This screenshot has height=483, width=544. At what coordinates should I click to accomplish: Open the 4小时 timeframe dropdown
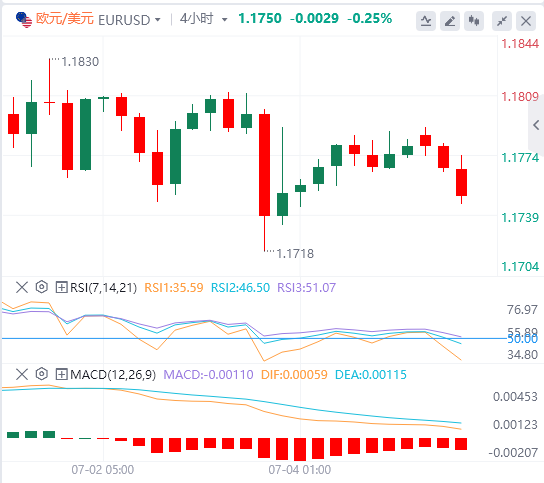[x=204, y=19]
